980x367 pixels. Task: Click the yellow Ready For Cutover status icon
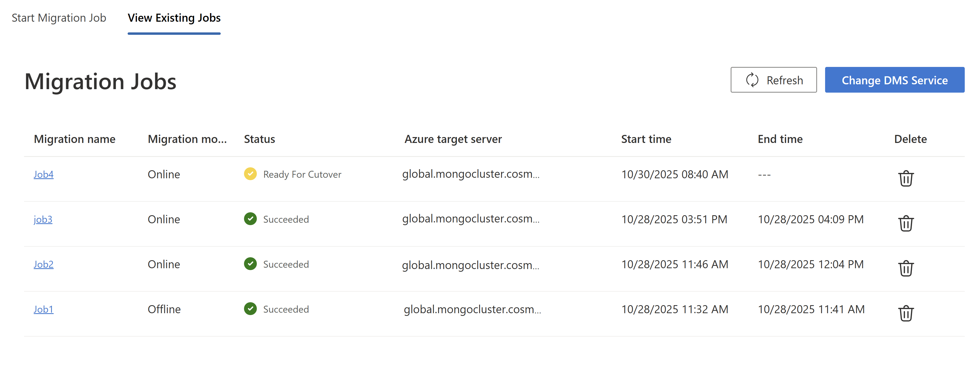tap(250, 174)
